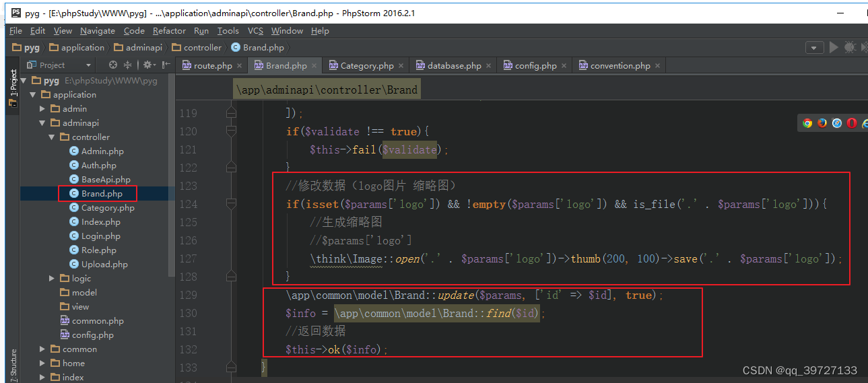Click the Collapse All icon in Project panel
This screenshot has width=868, height=383.
click(x=128, y=65)
